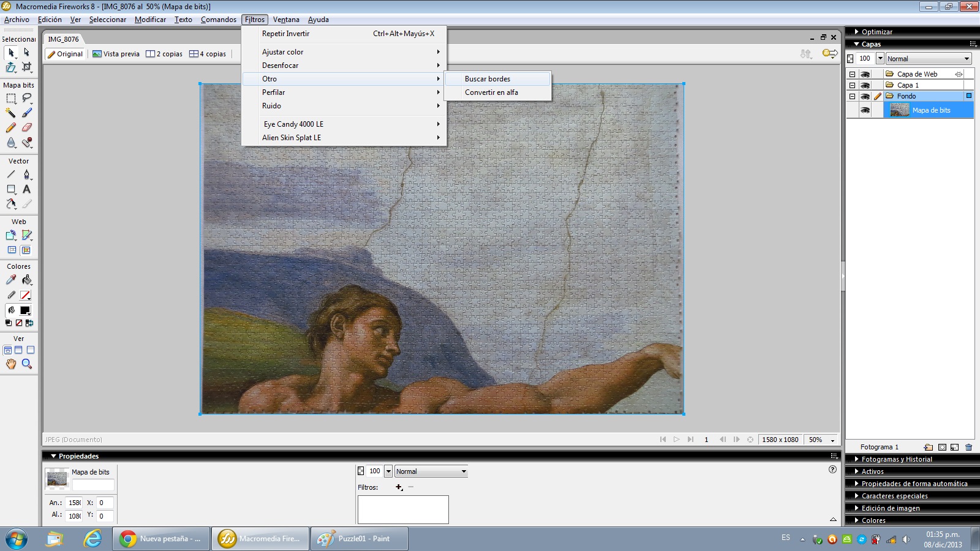
Task: Collapse the Capa de Web layer
Action: [852, 74]
